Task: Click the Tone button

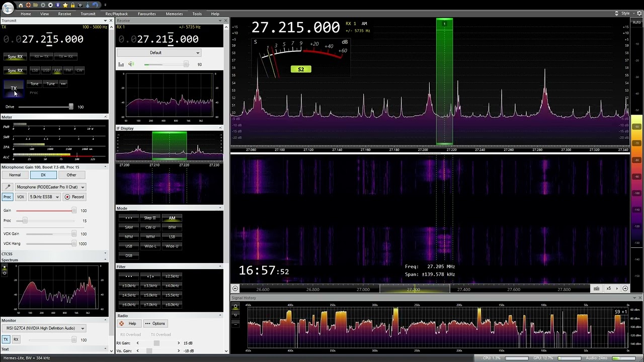Action: 34,84
